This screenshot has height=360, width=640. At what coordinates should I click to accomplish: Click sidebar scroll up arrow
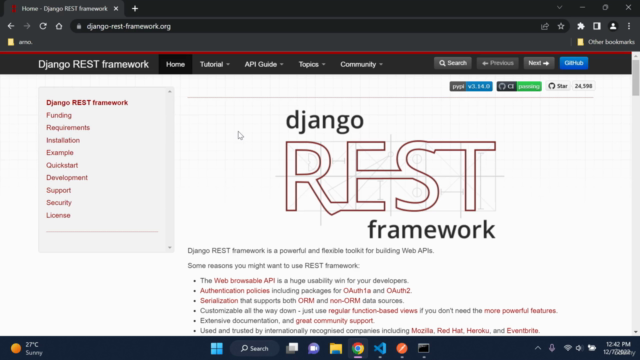170,92
